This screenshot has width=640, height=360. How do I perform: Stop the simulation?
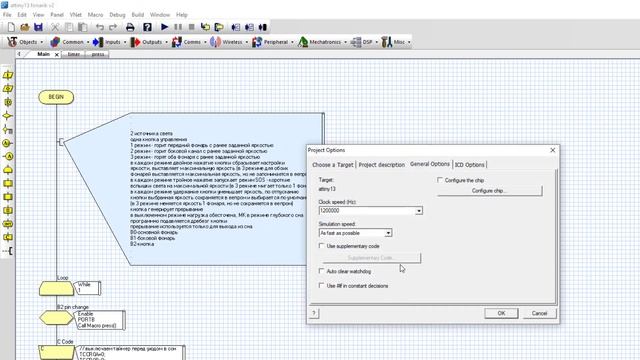191,27
